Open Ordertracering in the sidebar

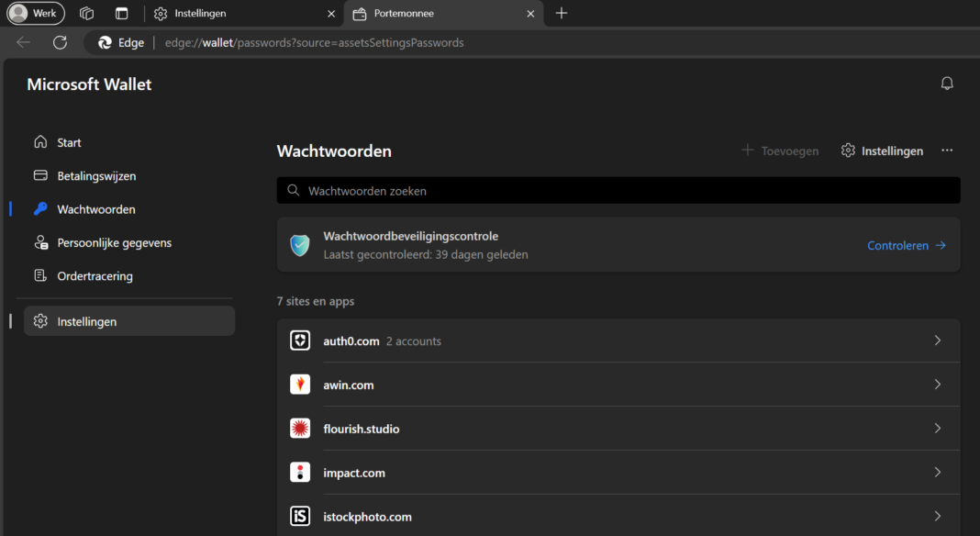coord(95,275)
